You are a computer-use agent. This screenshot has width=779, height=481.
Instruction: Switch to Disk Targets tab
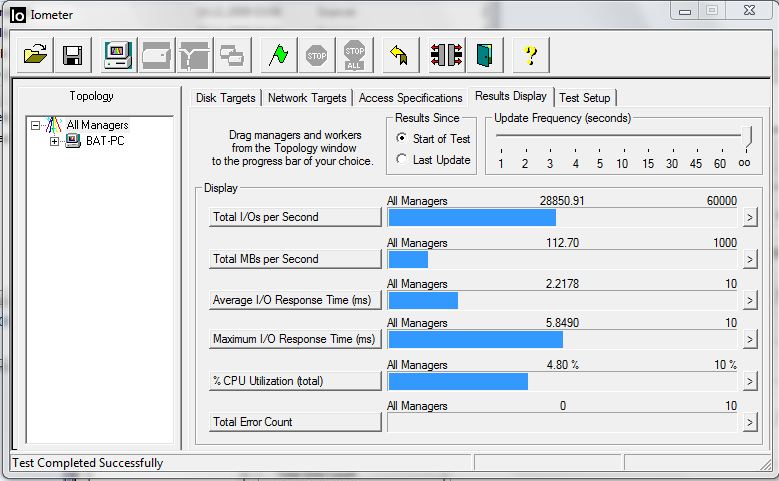(226, 98)
